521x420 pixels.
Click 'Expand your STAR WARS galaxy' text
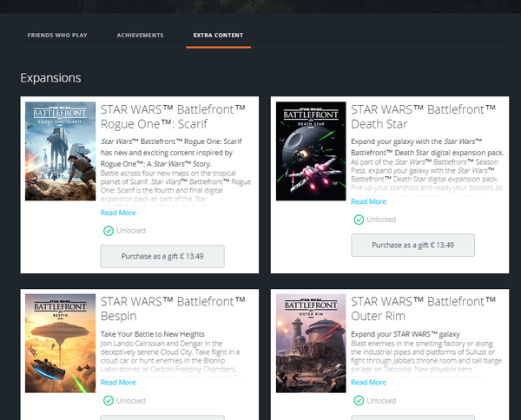pyautogui.click(x=406, y=334)
